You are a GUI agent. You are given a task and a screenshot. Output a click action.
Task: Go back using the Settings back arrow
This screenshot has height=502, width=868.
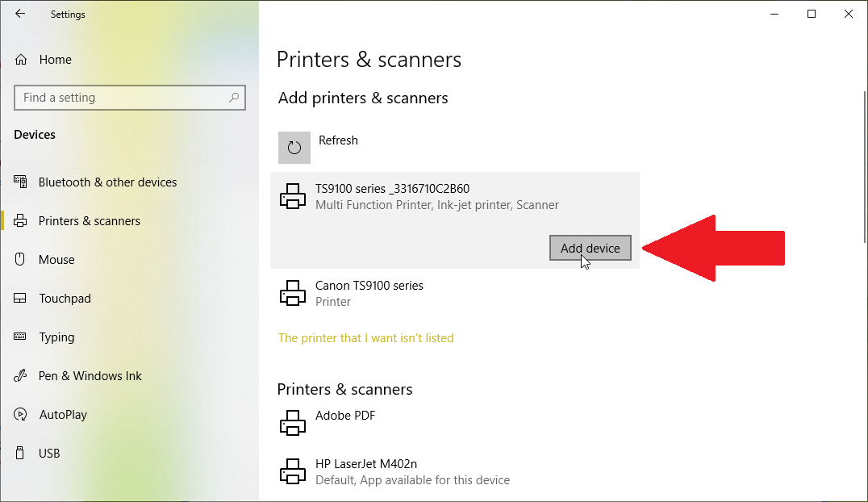[20, 14]
